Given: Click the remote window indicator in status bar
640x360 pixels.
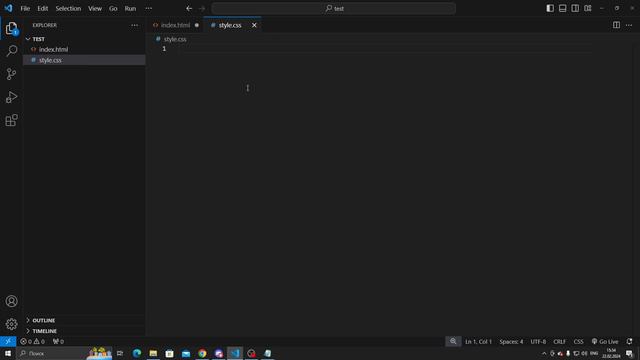Looking at the screenshot, I should [x=8, y=341].
